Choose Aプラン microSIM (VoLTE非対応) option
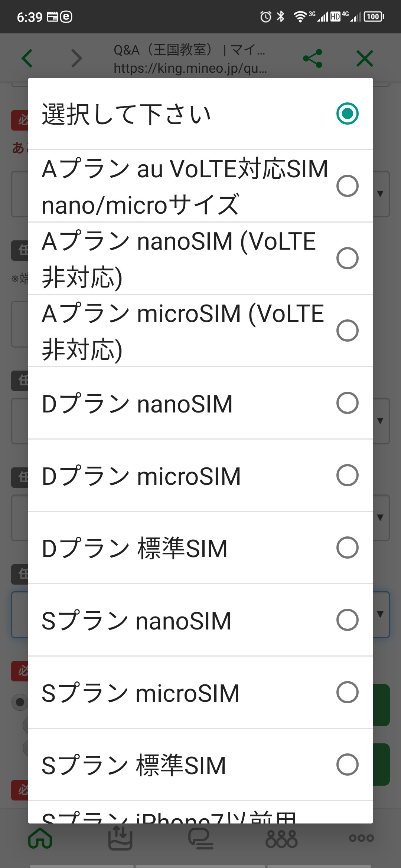 coord(347,331)
